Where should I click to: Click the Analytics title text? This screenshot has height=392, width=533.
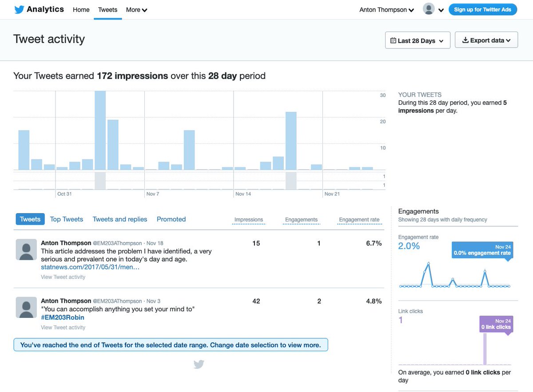point(45,9)
